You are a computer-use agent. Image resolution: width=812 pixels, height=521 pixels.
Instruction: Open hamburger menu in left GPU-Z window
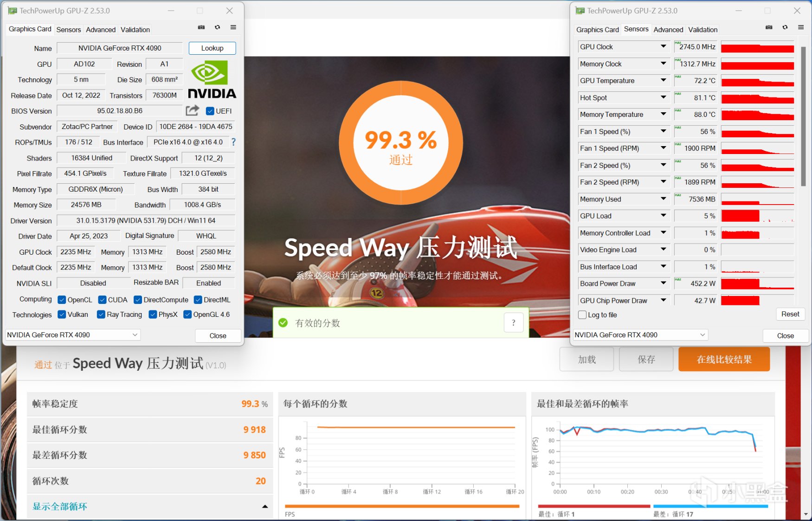(233, 27)
